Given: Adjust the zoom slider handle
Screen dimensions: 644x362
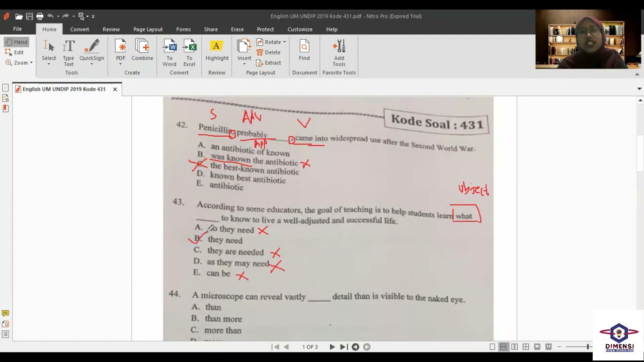Looking at the screenshot, I should pyautogui.click(x=588, y=347).
